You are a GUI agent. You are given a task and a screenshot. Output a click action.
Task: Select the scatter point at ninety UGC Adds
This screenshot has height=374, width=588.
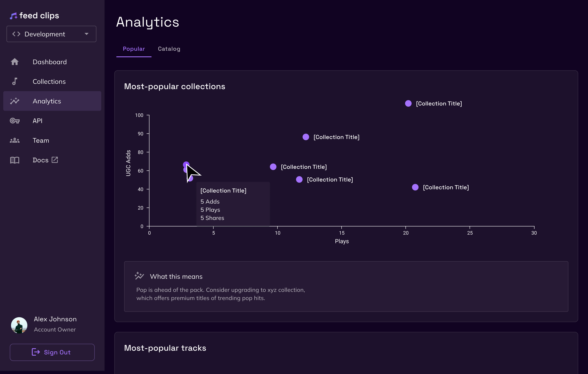point(306,137)
